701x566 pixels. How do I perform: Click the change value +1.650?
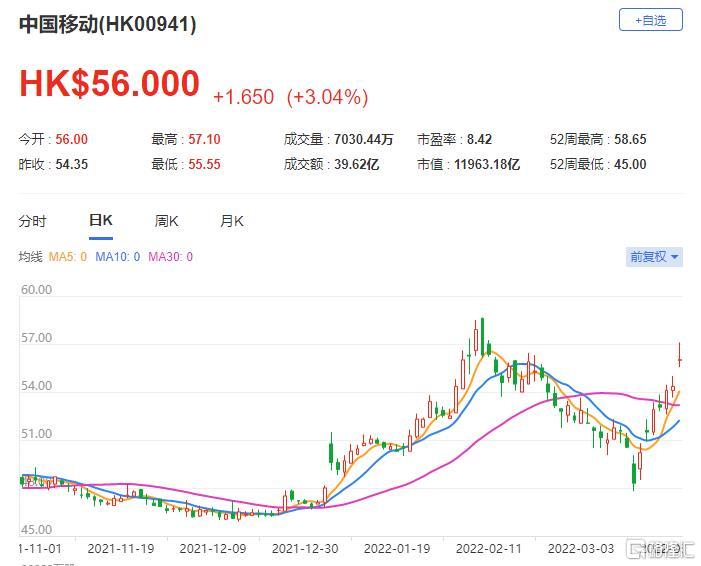pyautogui.click(x=244, y=97)
